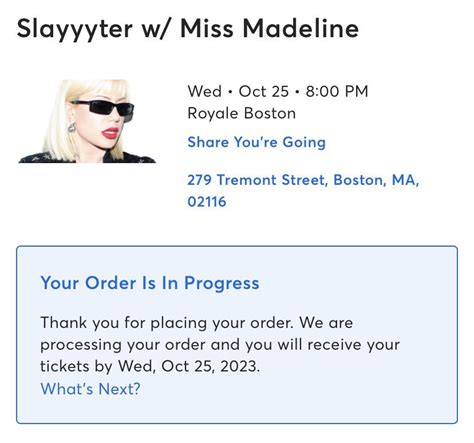Open the 279 Tremont Street address link

click(303, 191)
